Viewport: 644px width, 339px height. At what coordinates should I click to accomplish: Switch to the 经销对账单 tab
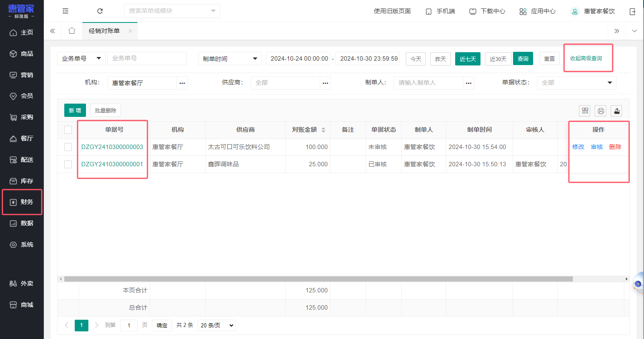click(104, 31)
